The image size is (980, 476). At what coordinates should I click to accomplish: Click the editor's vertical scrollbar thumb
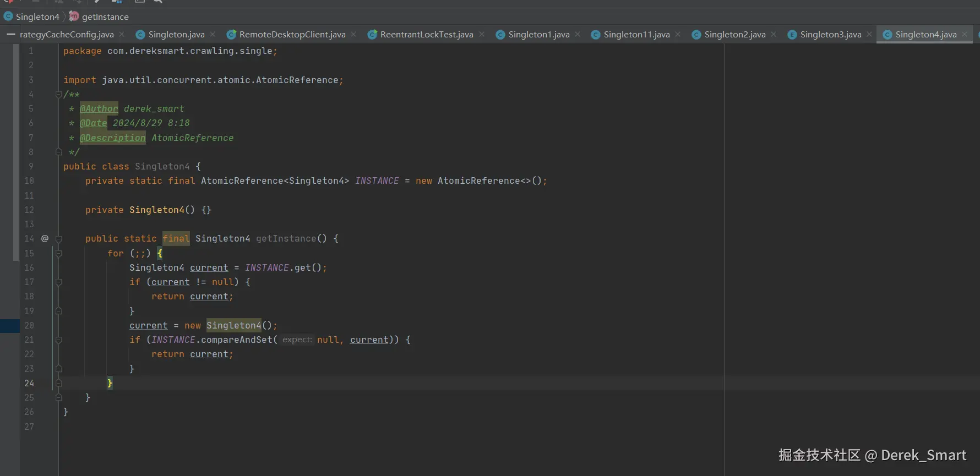[x=16, y=152]
